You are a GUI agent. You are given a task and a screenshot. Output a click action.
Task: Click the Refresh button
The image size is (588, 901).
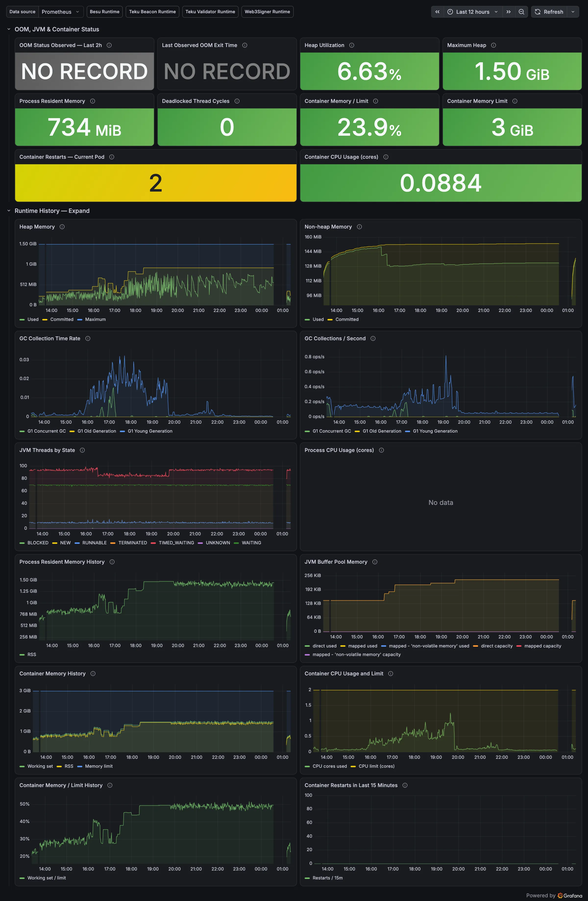pyautogui.click(x=549, y=12)
